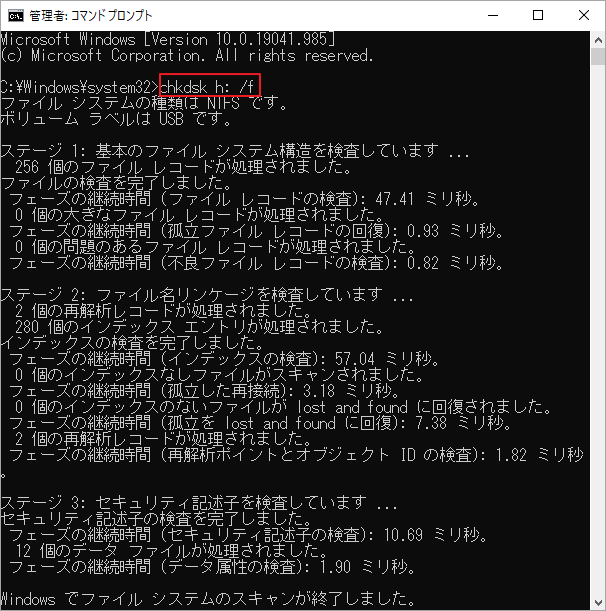This screenshot has height=611, width=606.
Task: Click the vertical scrollbar thumb
Action: coord(598,57)
